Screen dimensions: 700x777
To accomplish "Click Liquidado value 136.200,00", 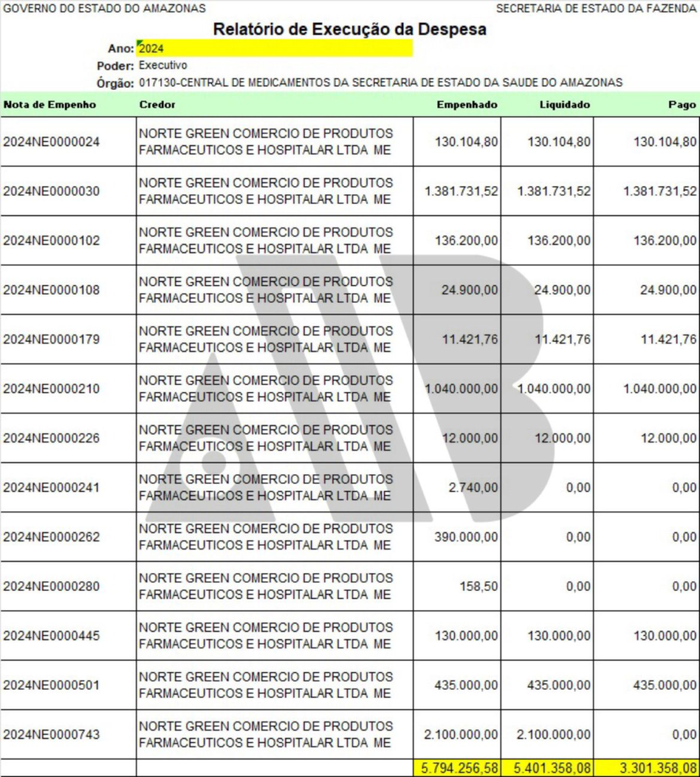I will point(559,241).
